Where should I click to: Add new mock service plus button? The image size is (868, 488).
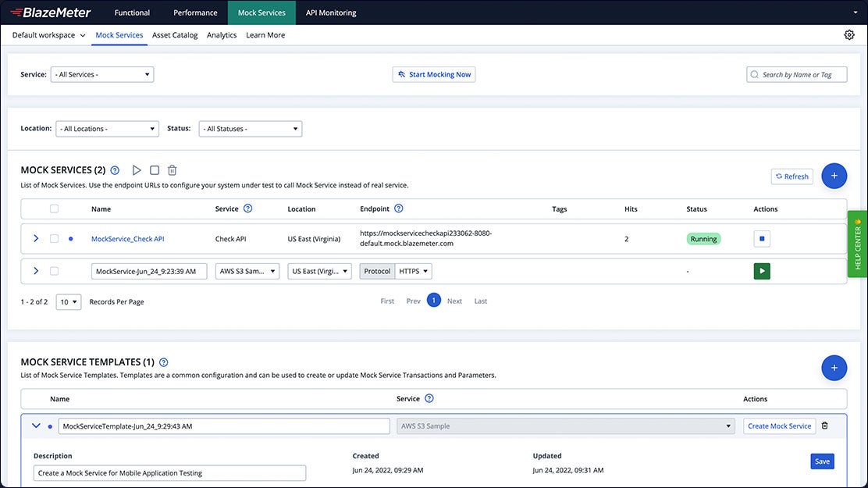pos(834,176)
